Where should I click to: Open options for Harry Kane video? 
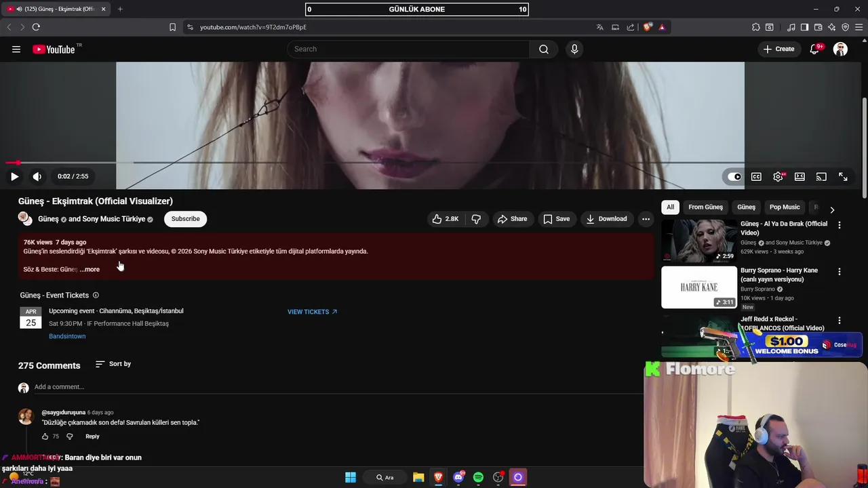[x=840, y=272]
